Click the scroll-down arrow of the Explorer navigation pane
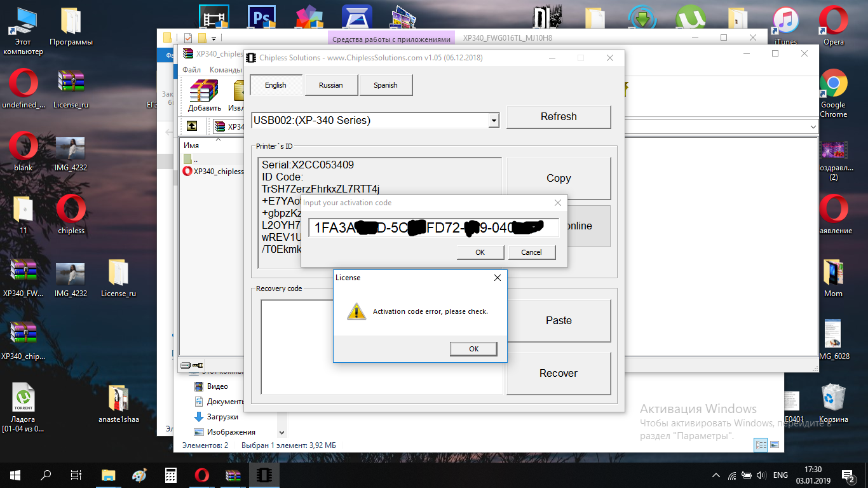The width and height of the screenshot is (868, 488). [x=283, y=432]
